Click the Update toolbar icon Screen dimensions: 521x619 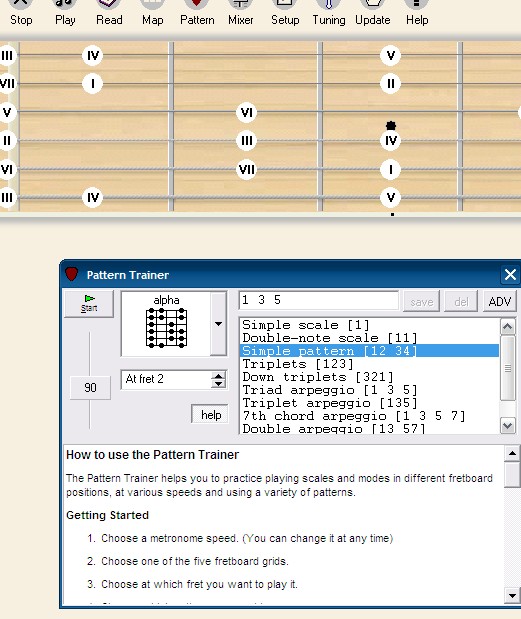(373, 13)
